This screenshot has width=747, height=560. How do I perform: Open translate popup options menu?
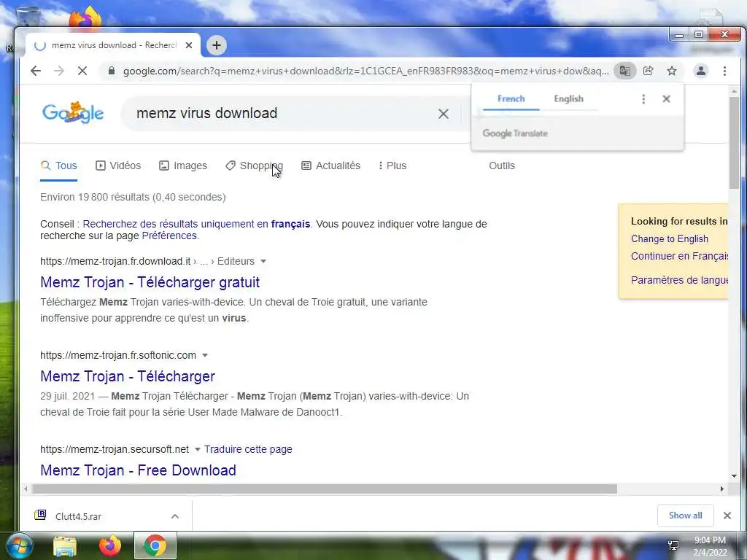coord(643,98)
